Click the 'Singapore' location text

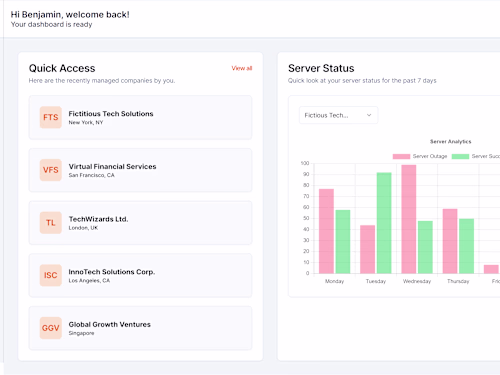[x=81, y=333]
